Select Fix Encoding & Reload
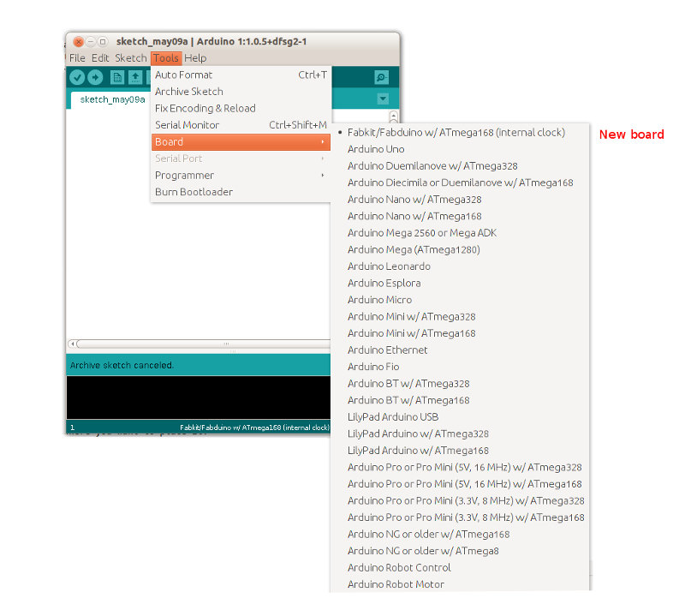 click(241, 108)
